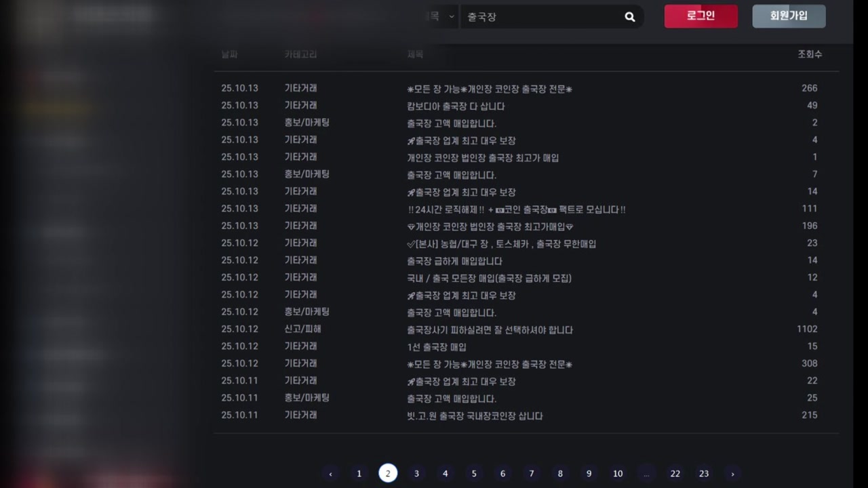Select page 3 in the pagination

pos(416,474)
